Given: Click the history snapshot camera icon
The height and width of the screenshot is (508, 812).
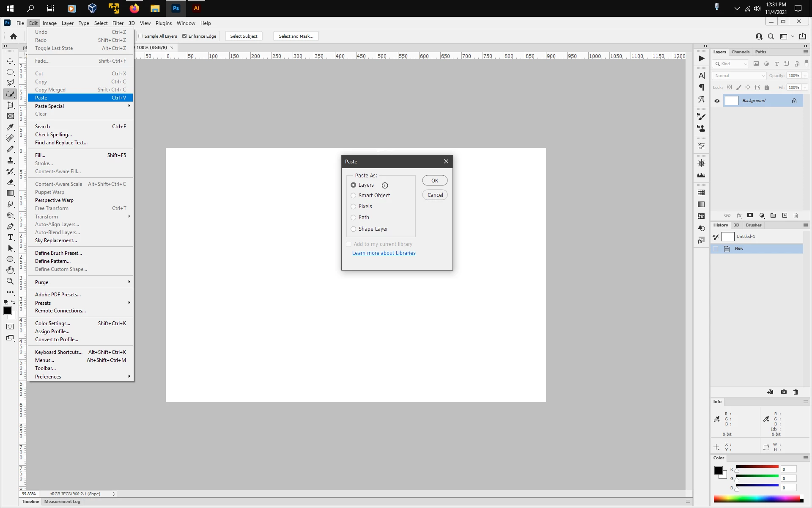Looking at the screenshot, I should (784, 392).
